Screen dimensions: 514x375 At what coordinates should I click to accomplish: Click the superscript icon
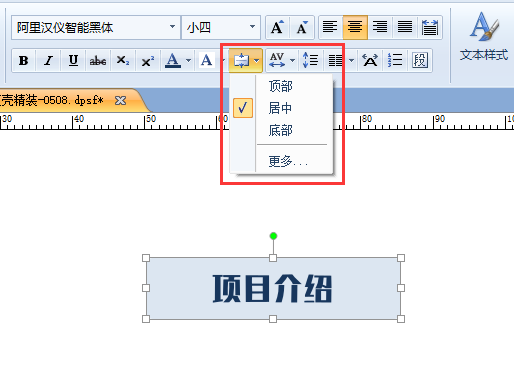[x=148, y=61]
